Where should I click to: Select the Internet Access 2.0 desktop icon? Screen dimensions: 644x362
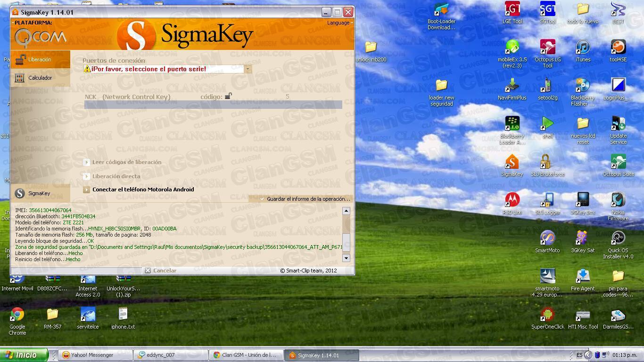[x=88, y=286]
